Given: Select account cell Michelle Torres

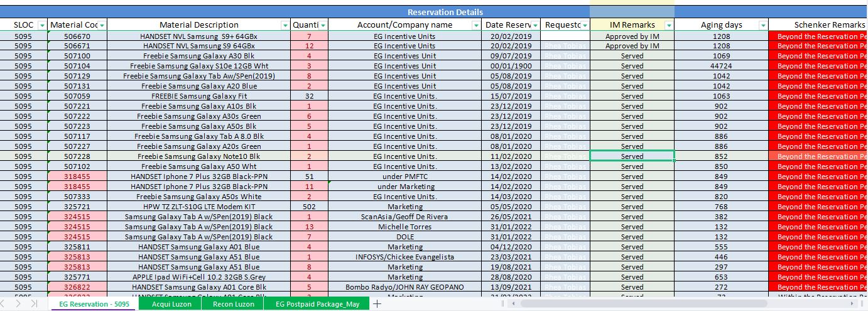Looking at the screenshot, I should click(405, 227).
